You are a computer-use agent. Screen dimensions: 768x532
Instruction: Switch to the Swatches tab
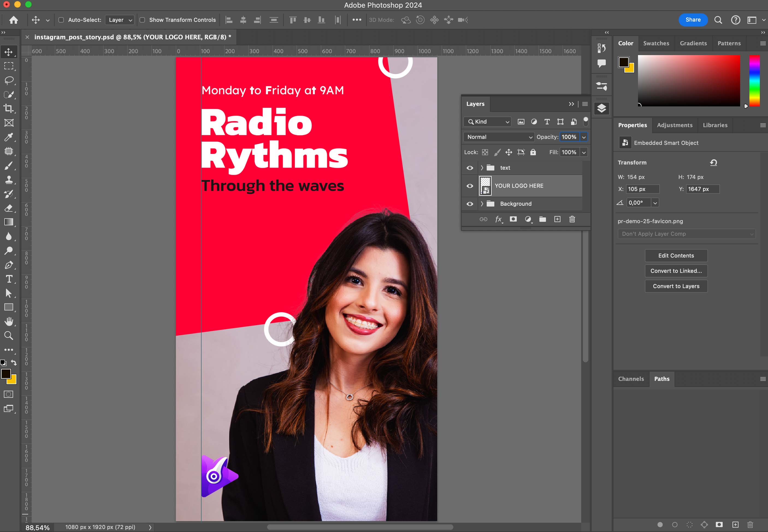656,43
